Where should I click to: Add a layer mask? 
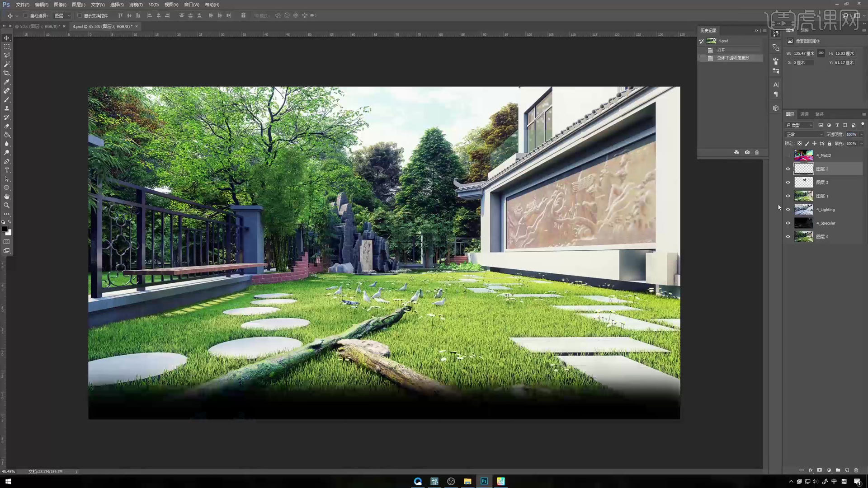pyautogui.click(x=820, y=470)
